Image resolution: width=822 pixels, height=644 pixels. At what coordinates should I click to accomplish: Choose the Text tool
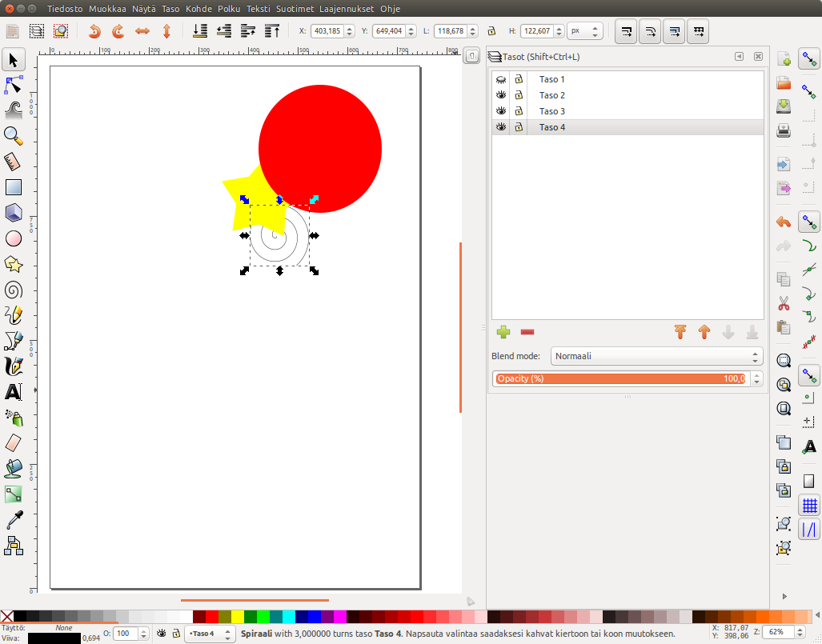[x=14, y=392]
